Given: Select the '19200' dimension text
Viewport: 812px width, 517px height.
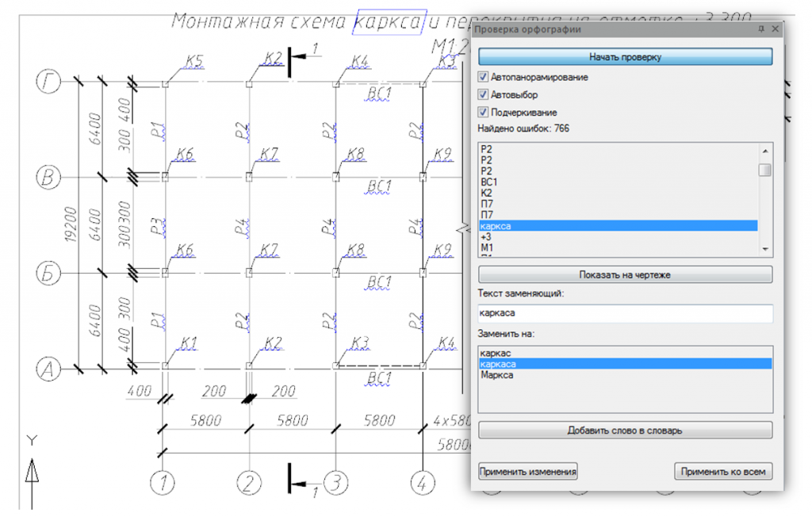Looking at the screenshot, I should (71, 225).
